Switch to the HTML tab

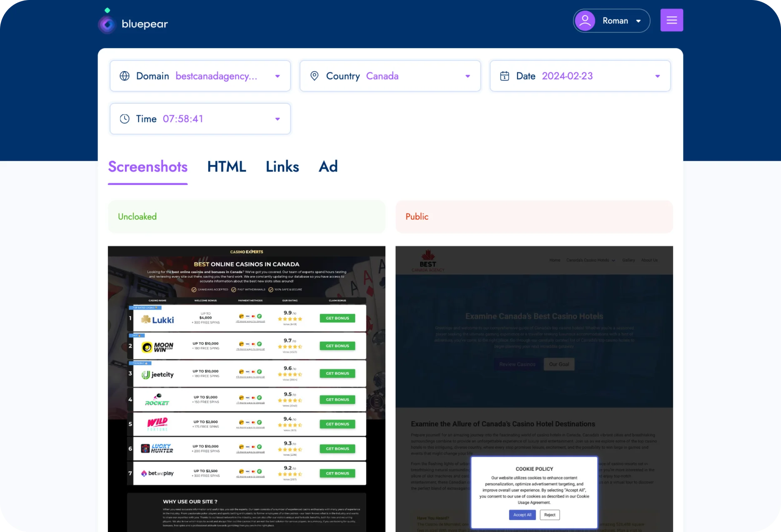(x=226, y=166)
